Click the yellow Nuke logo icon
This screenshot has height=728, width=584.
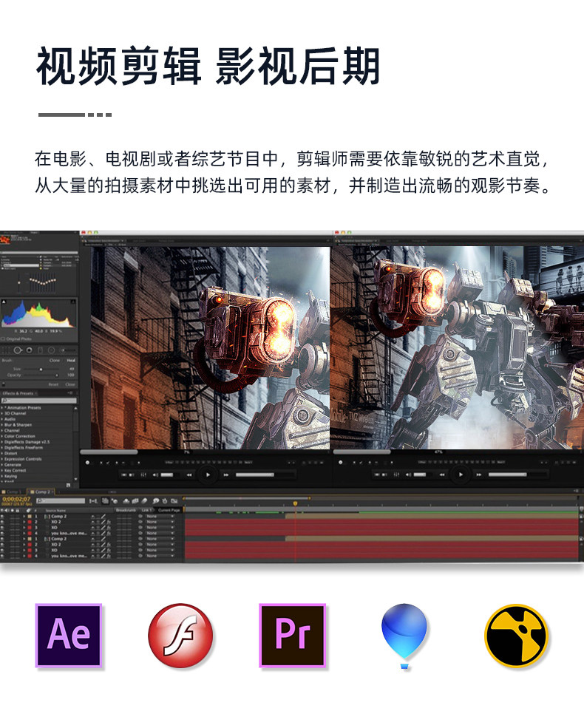coord(517,636)
